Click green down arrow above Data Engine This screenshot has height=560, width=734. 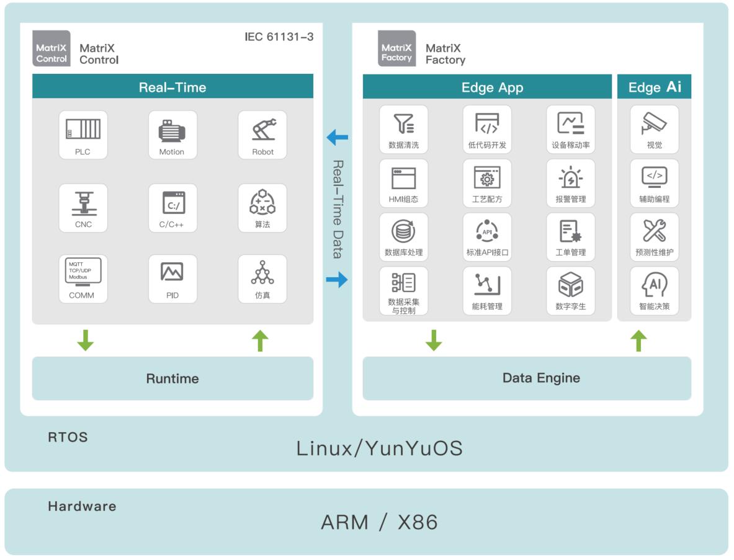pyautogui.click(x=434, y=340)
